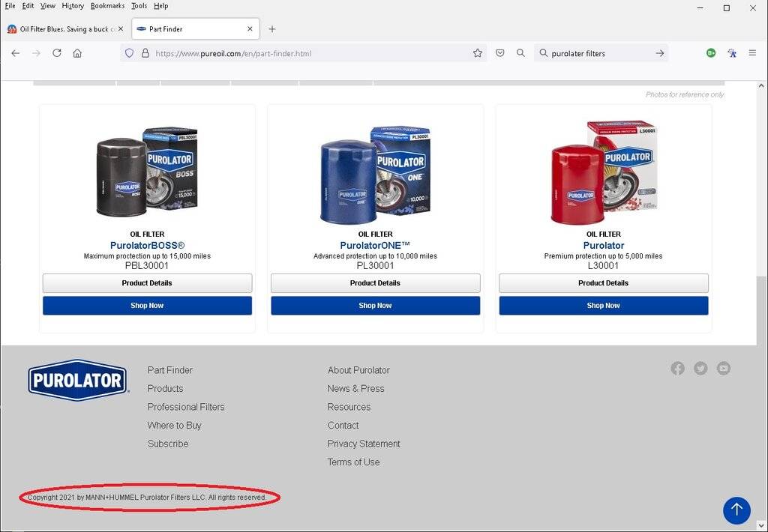Screen dimensions: 768x532
Task: Go back to previous page
Action: (x=15, y=53)
